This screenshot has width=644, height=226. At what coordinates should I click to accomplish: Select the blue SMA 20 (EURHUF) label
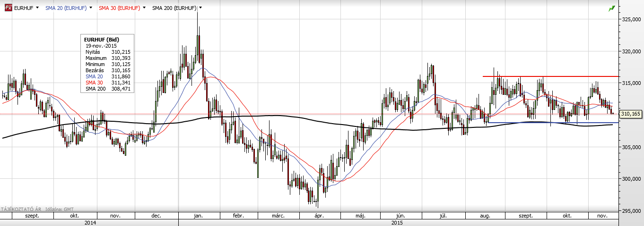(66, 8)
